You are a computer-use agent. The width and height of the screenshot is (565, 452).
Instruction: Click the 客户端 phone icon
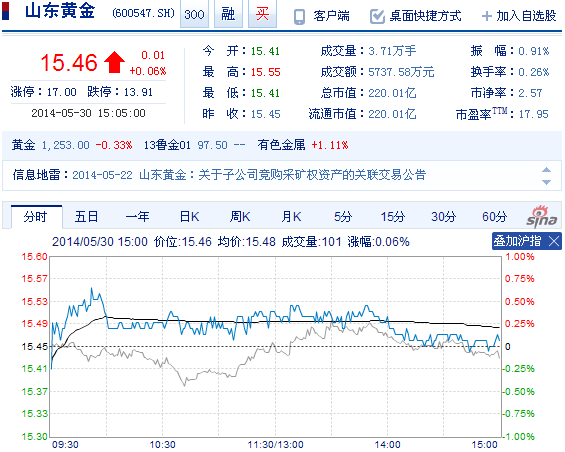point(299,17)
